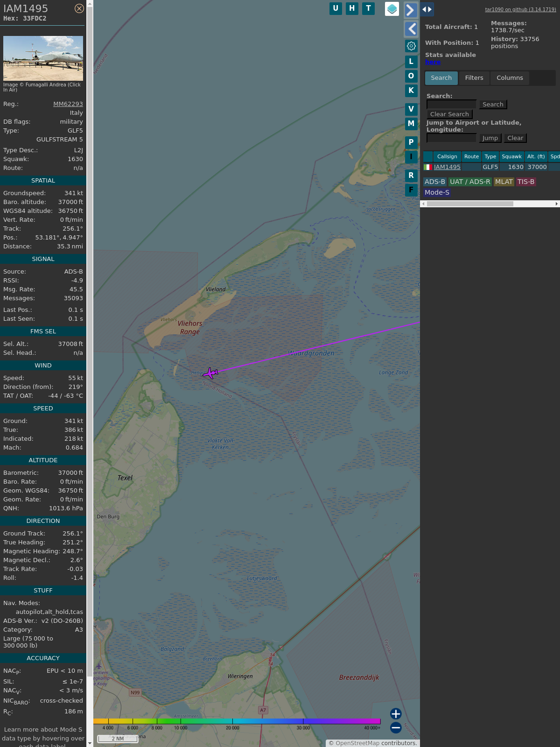The width and height of the screenshot is (560, 747).
Task: Open the settings gear icon
Action: 411,46
